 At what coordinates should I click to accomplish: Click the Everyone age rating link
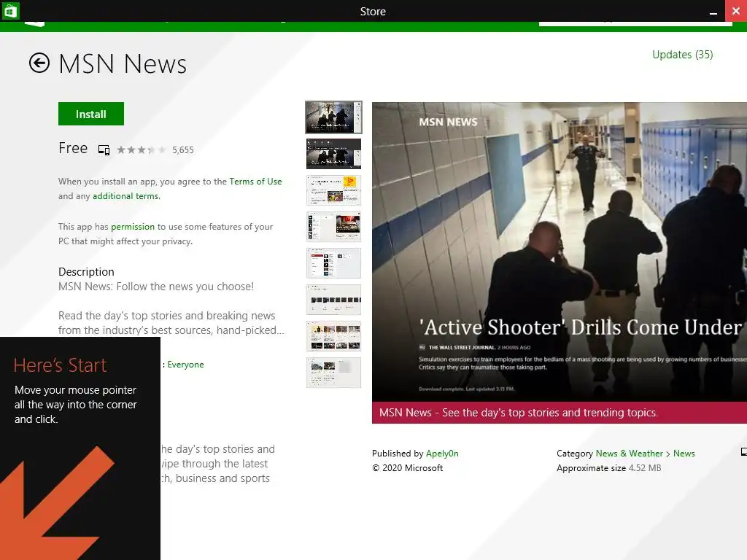[x=185, y=365]
